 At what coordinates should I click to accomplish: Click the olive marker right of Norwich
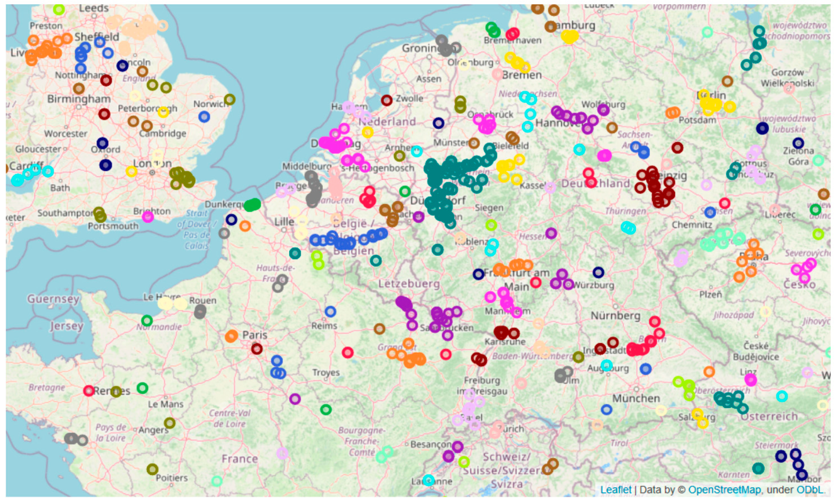(x=229, y=99)
